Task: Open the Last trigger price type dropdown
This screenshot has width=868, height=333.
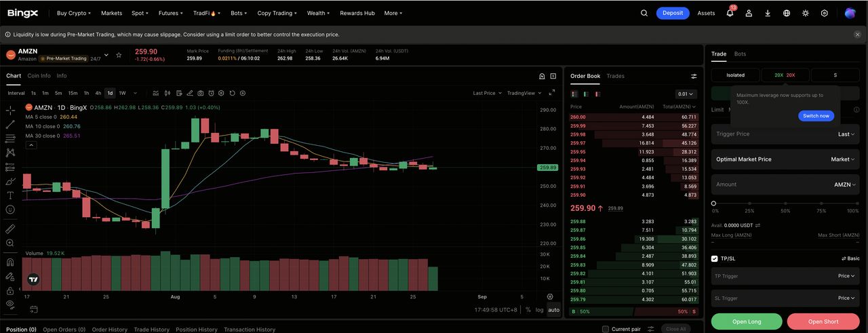Action: pos(846,134)
